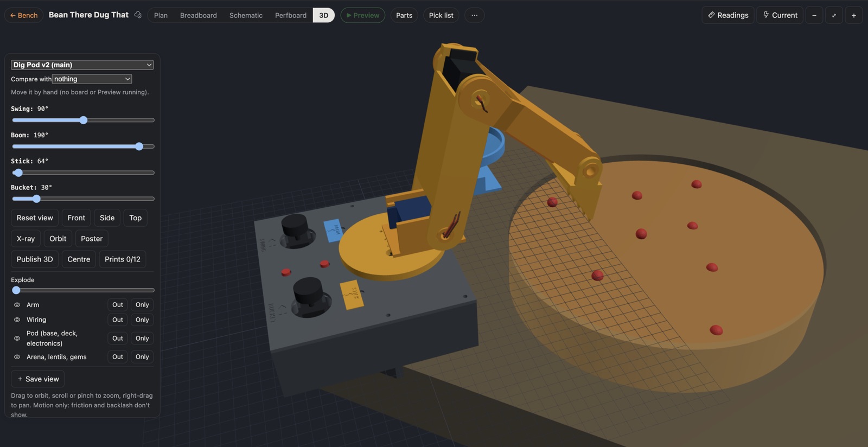Show Readings overlay
Screen dimensions: 868x447
tap(728, 15)
